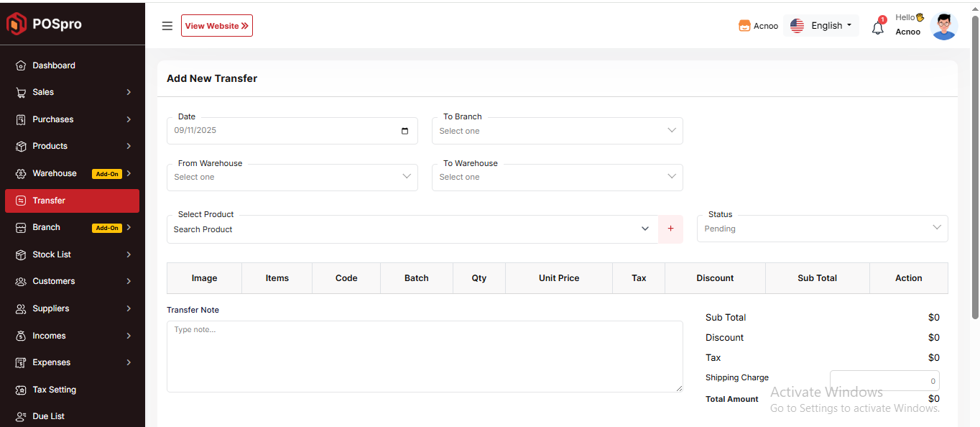Click the Shipping Charge input field
The image size is (980, 427).
tap(884, 381)
